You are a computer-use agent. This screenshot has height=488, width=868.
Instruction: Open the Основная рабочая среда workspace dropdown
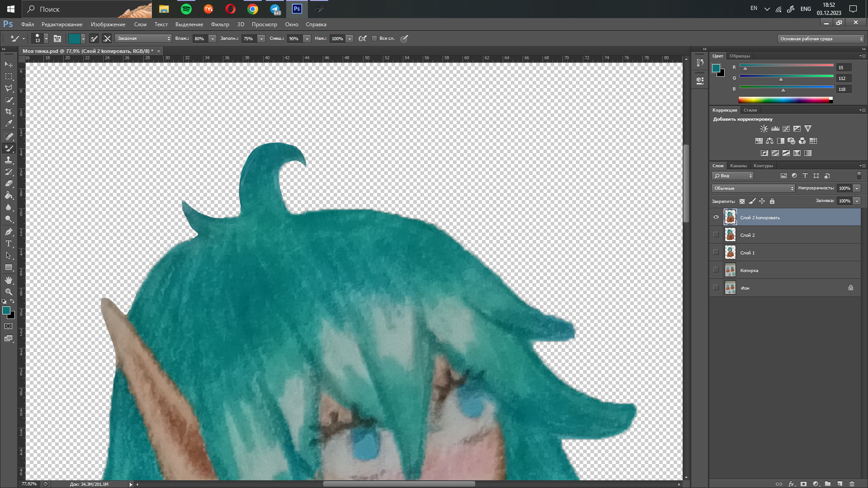821,39
